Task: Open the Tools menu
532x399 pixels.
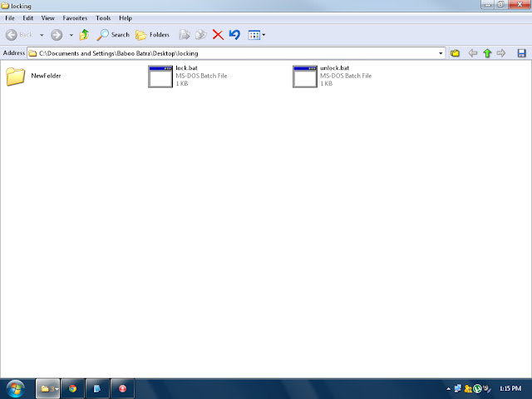Action: (103, 18)
